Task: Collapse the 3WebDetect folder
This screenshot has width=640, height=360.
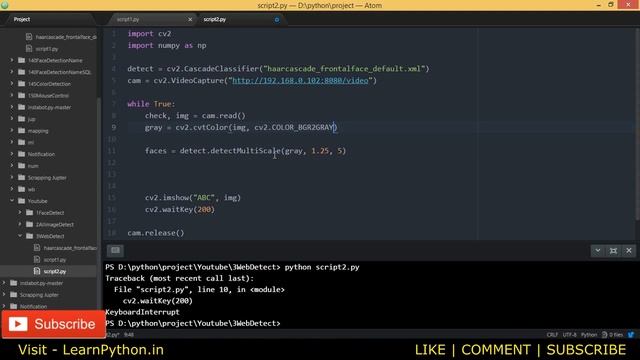Action: click(x=20, y=236)
